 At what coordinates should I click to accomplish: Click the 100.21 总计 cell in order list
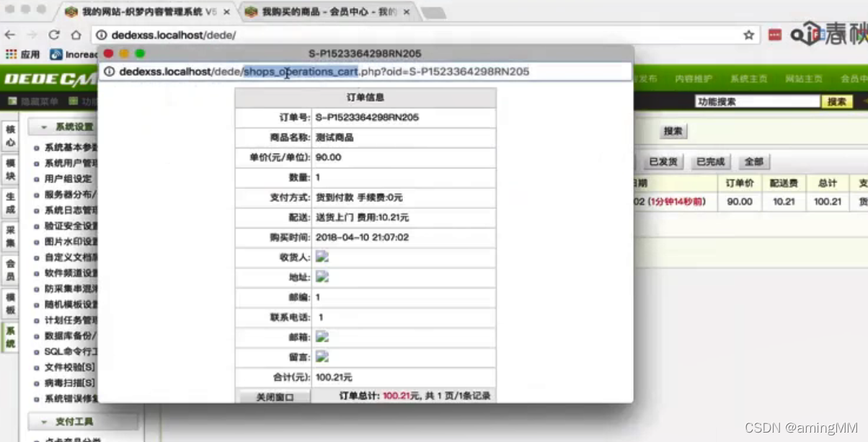[828, 202]
